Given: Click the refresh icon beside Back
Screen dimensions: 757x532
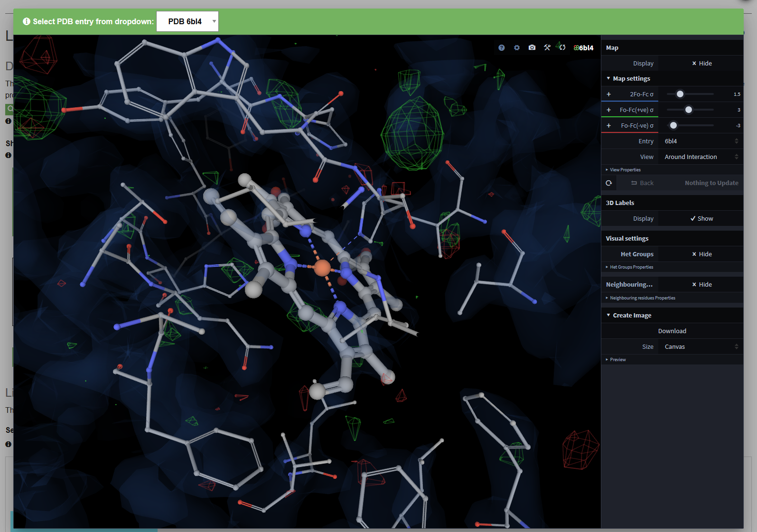Looking at the screenshot, I should pyautogui.click(x=609, y=183).
